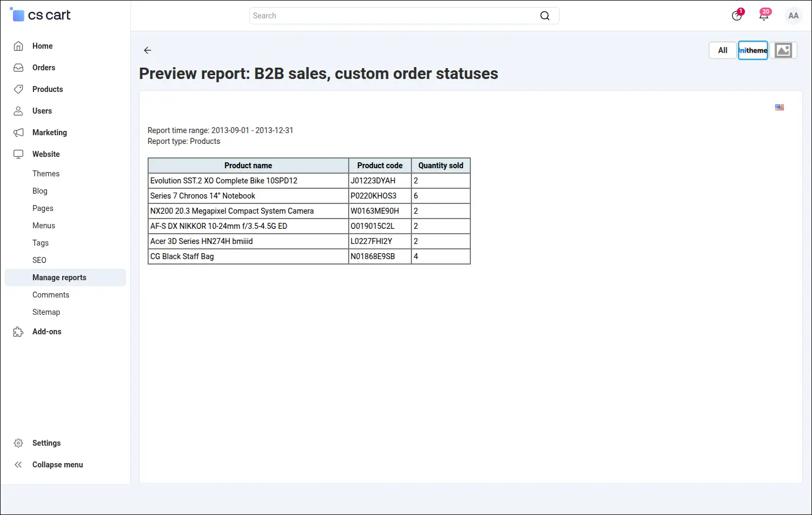Go back using the arrow icon
This screenshot has height=515, width=812.
coord(148,50)
